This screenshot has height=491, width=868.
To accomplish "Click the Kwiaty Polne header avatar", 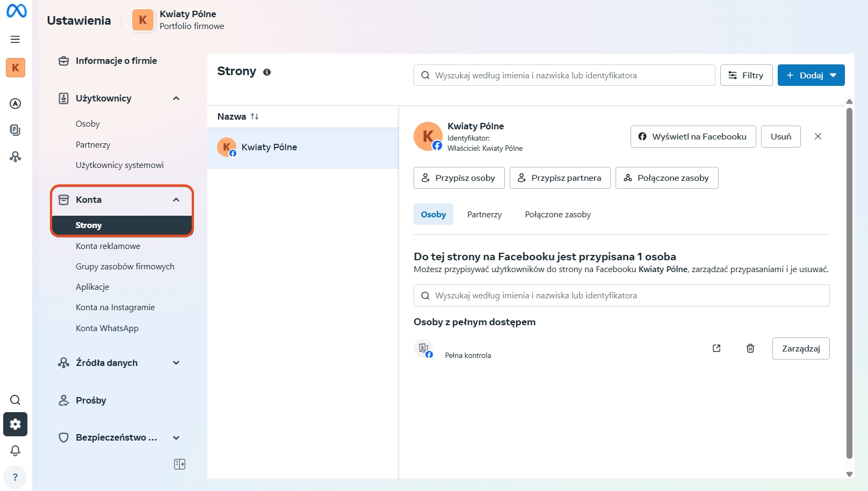I will click(x=143, y=20).
